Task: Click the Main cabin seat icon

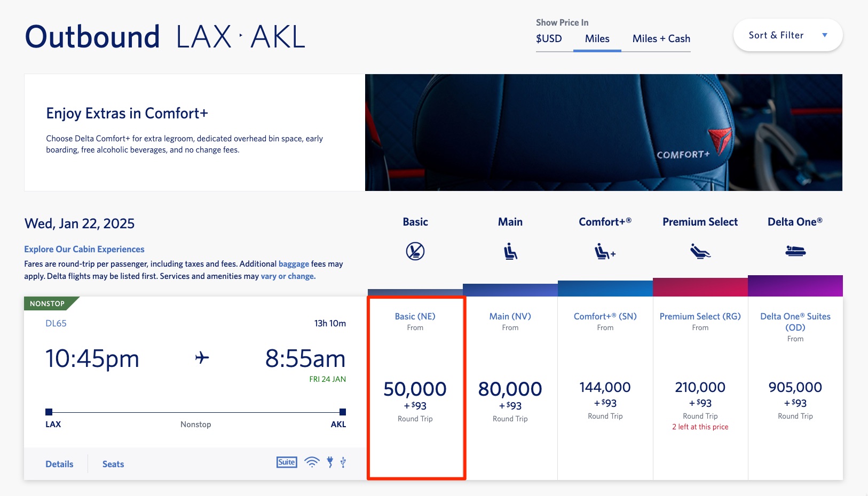Action: click(510, 250)
